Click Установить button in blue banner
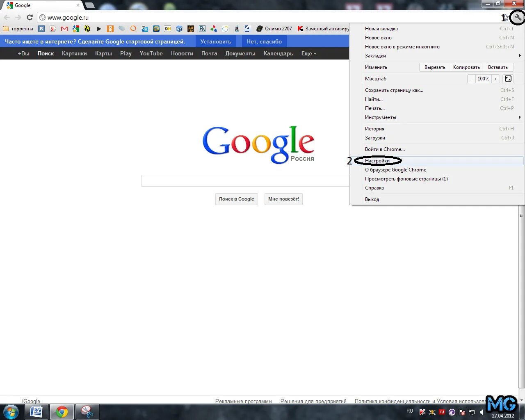Viewport: 525px width, 420px height. point(216,41)
